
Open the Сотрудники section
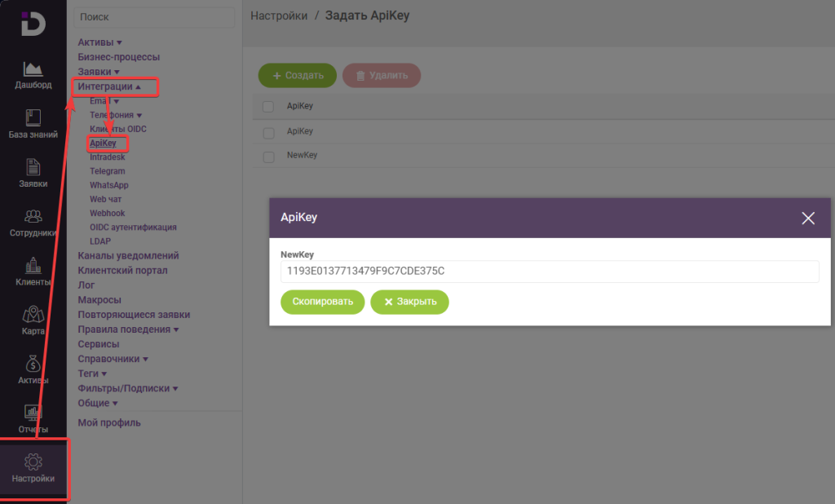[33, 223]
